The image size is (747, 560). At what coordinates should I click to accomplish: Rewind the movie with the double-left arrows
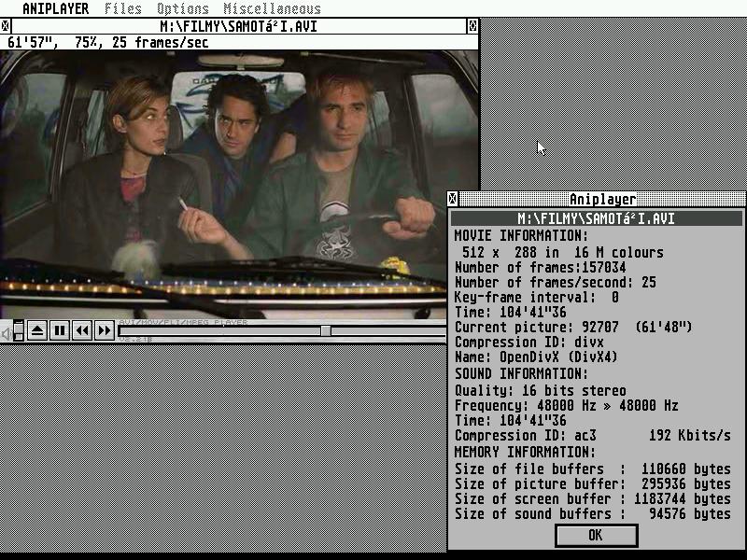click(82, 330)
